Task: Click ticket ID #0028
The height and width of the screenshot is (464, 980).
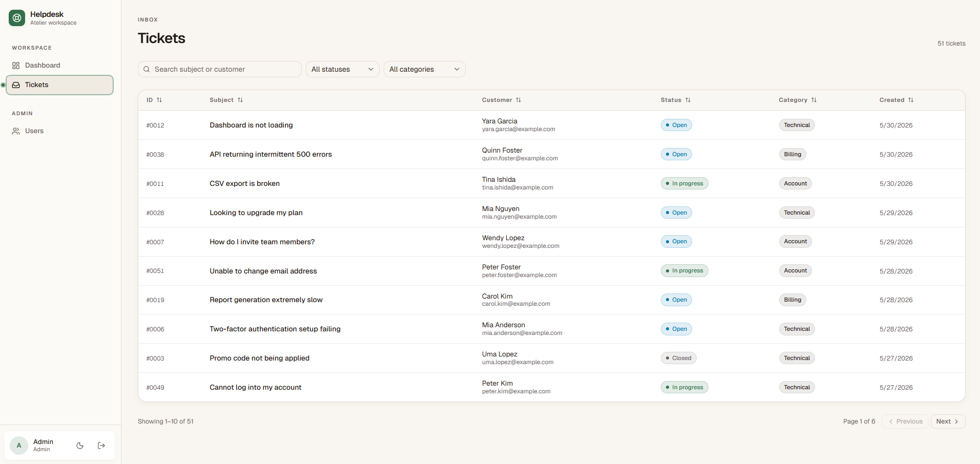Action: click(155, 213)
